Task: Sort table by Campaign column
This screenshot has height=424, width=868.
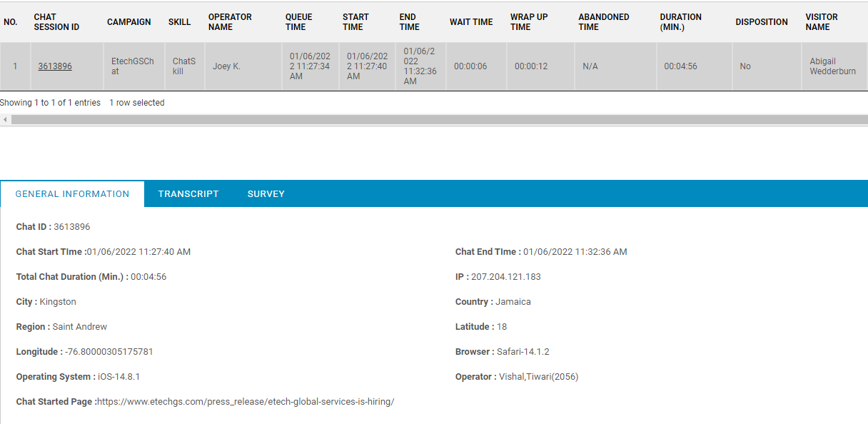Action: pyautogui.click(x=128, y=22)
